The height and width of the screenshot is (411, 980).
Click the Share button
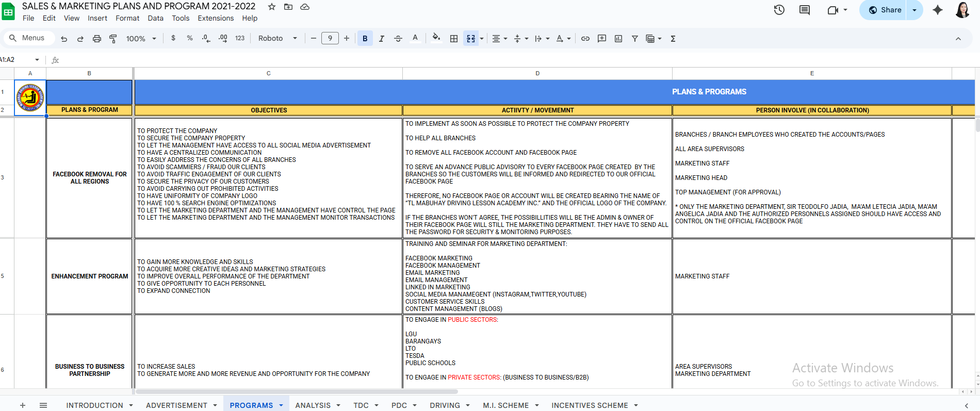click(x=884, y=10)
